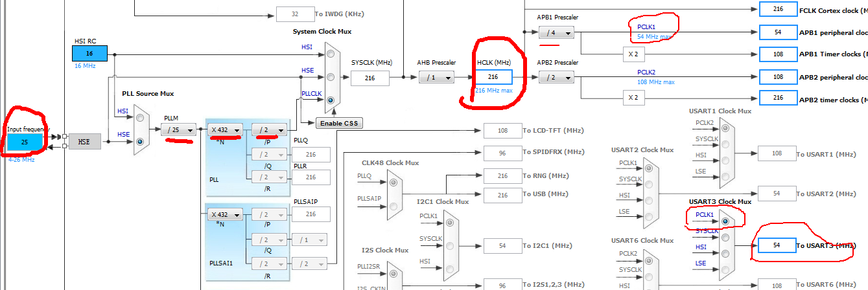The height and width of the screenshot is (290, 868).
Task: Select PCLK2 in USART1 Clock Mux
Action: click(x=725, y=129)
